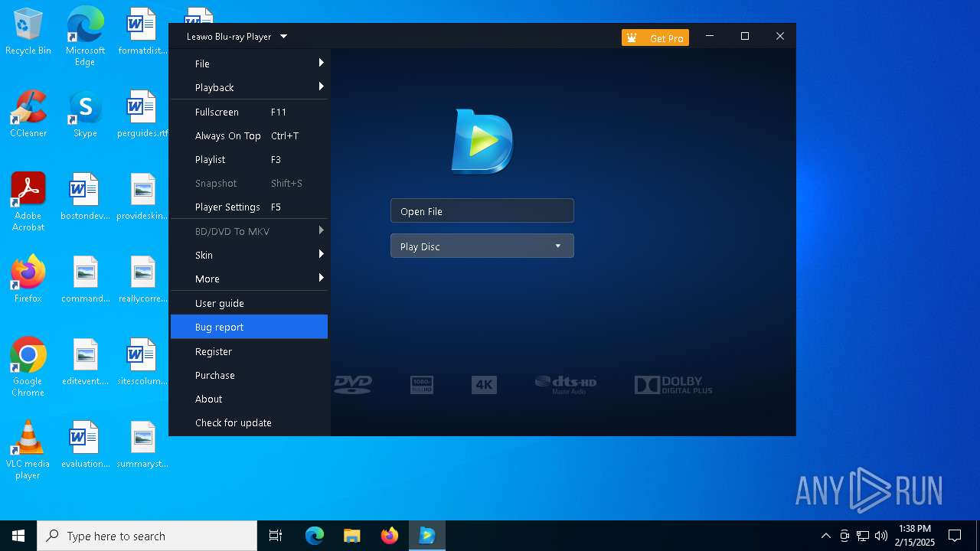
Task: Open the notification center
Action: point(955,536)
